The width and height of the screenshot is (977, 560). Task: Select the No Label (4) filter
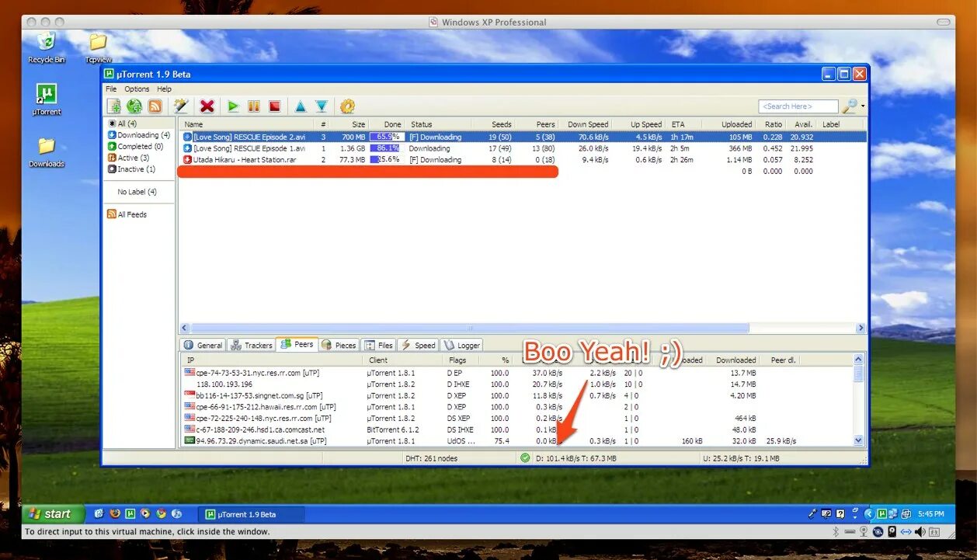point(137,192)
